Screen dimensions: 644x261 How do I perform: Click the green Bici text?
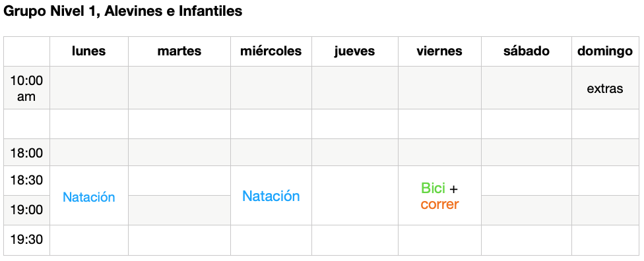(433, 188)
